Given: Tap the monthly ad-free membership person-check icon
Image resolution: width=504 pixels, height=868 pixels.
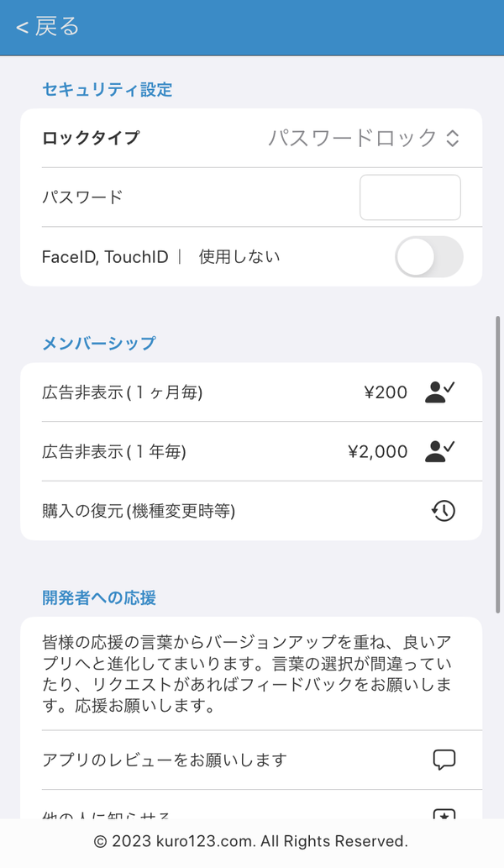Looking at the screenshot, I should (x=440, y=392).
